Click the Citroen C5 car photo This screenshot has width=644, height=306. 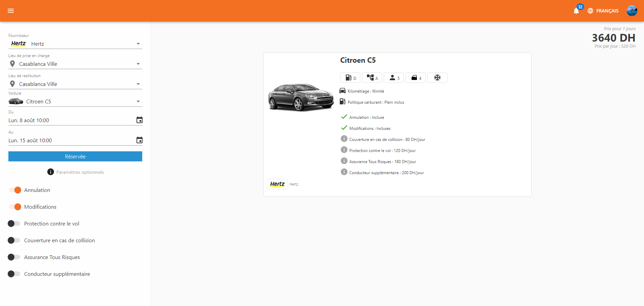coord(301,97)
